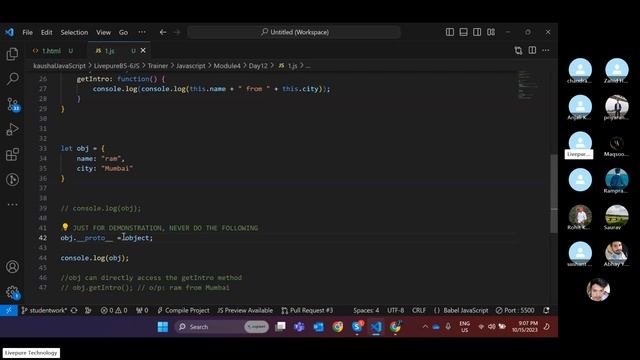Place cursor on line 44 console.log(obj)

(x=95, y=258)
